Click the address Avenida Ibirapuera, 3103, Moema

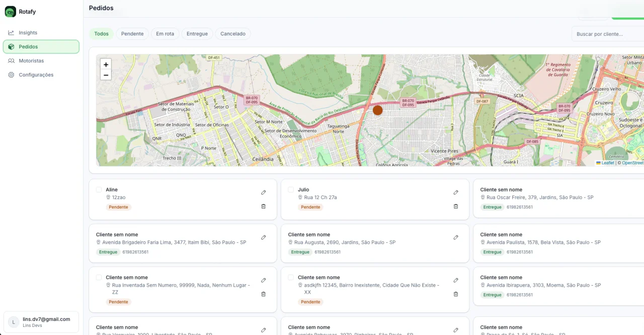544,285
